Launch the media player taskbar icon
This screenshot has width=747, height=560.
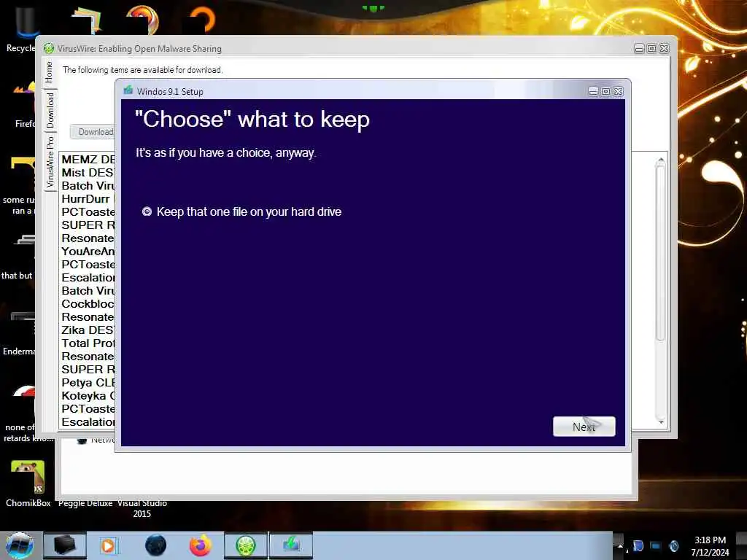(108, 545)
